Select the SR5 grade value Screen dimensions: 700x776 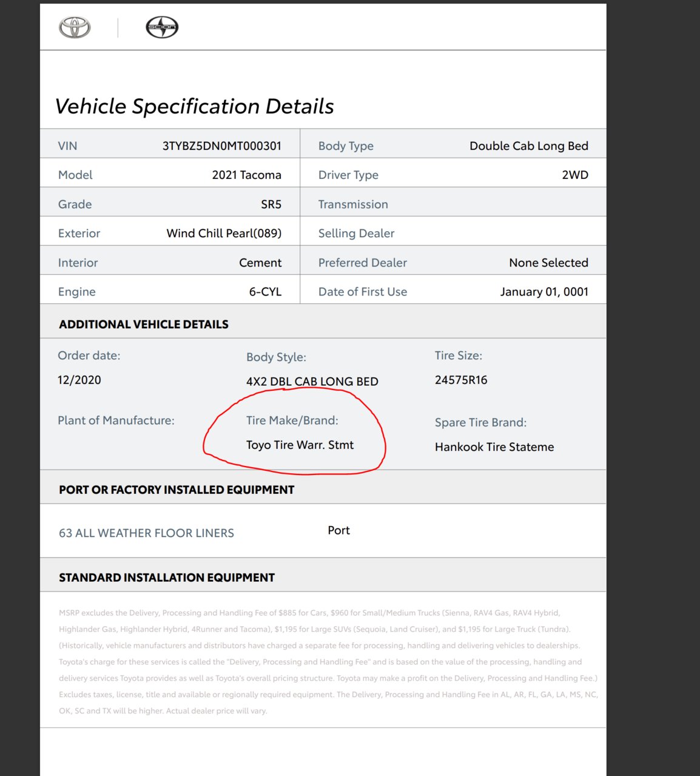click(271, 204)
